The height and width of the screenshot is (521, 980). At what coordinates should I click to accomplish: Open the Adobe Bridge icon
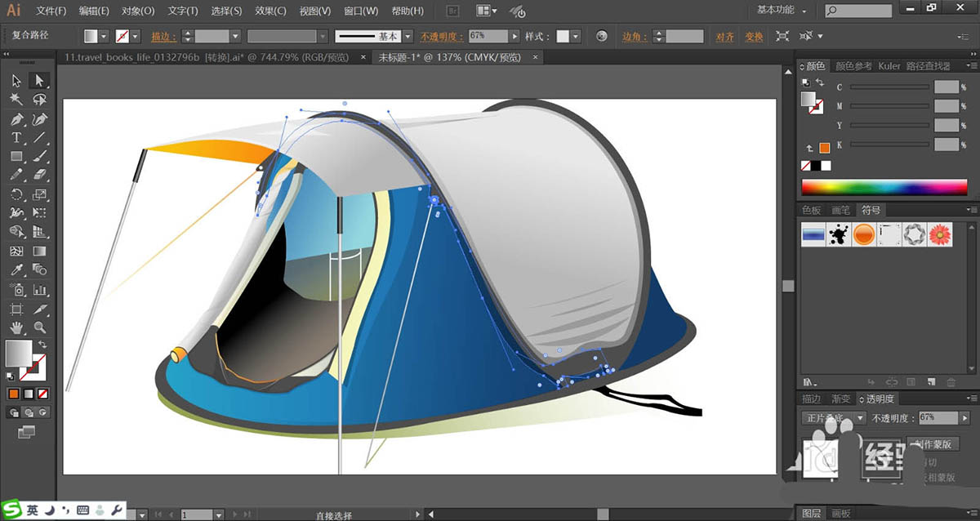click(452, 11)
